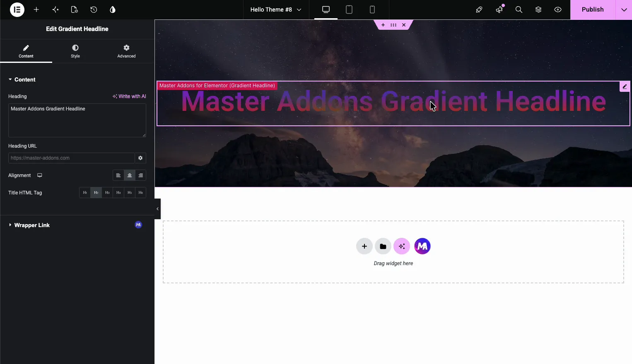
Task: Click into the Heading text area
Action: point(77,120)
